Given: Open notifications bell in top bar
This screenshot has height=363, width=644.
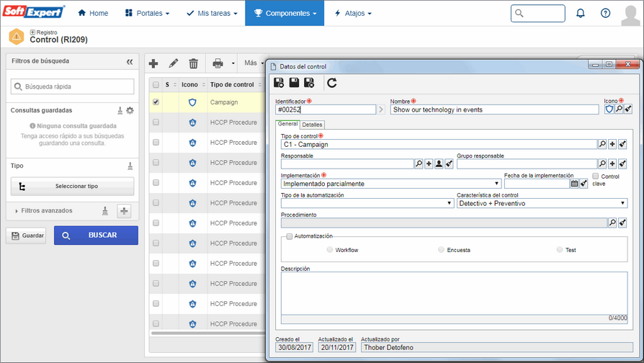Looking at the screenshot, I should pos(581,13).
